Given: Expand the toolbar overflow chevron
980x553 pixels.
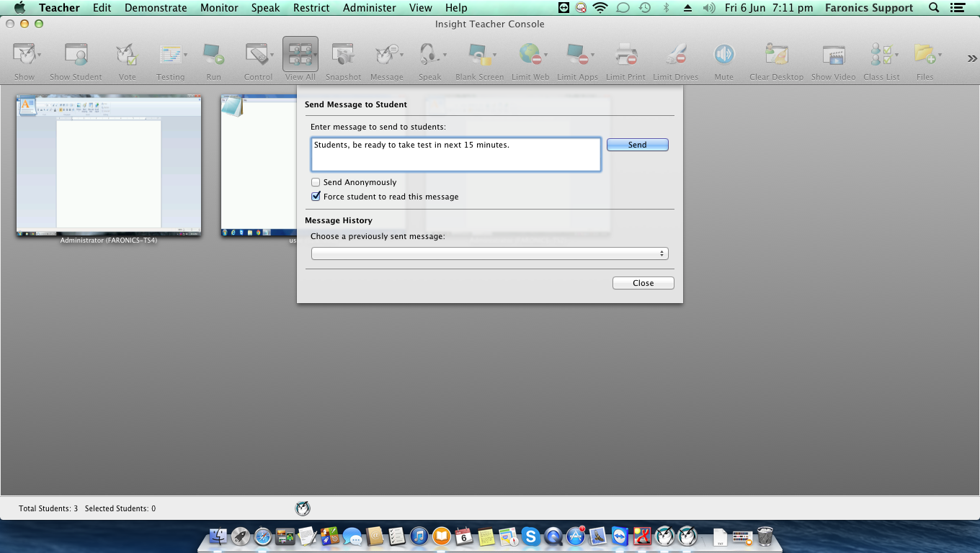Looking at the screenshot, I should [971, 58].
